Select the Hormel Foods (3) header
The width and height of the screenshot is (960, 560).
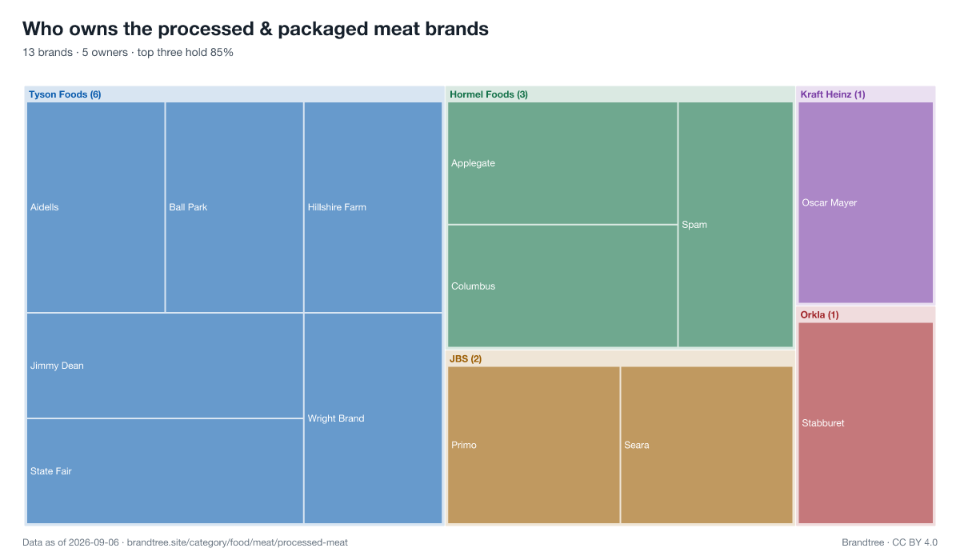(489, 94)
